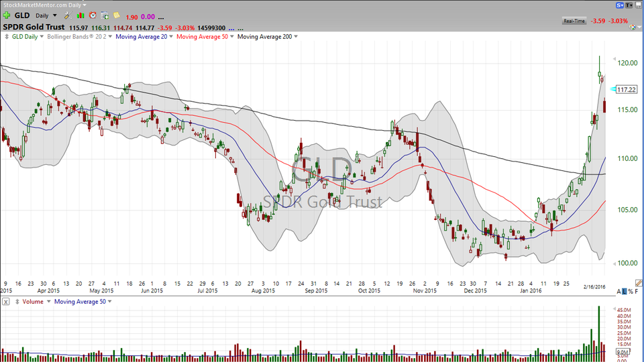
Task: Expand the Moving Average 50 price dropdown
Action: click(x=231, y=36)
